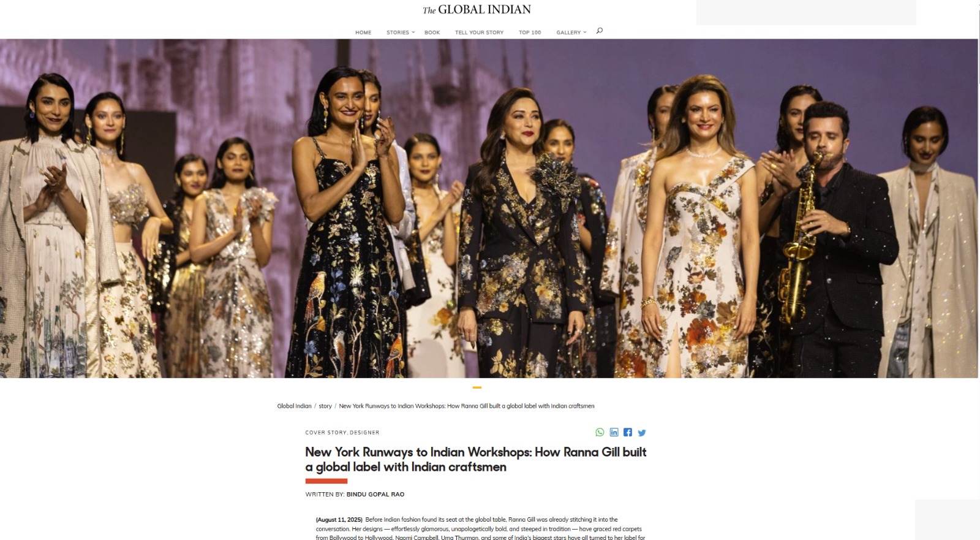Share article on Facebook icon

pyautogui.click(x=628, y=432)
